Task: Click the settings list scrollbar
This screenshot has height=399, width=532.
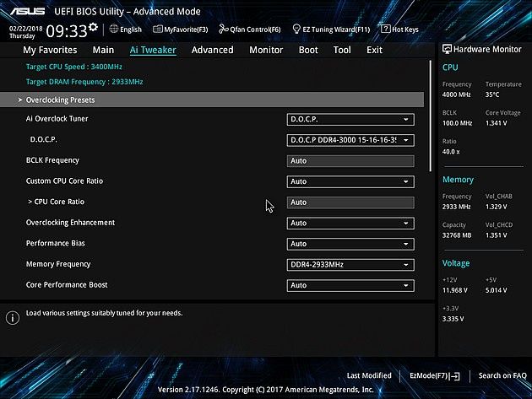Action: point(430,116)
